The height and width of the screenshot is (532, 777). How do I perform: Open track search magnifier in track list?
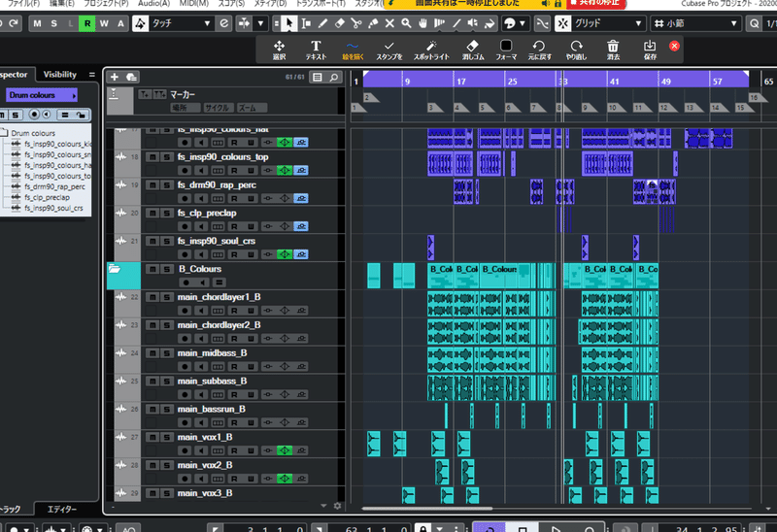point(334,78)
